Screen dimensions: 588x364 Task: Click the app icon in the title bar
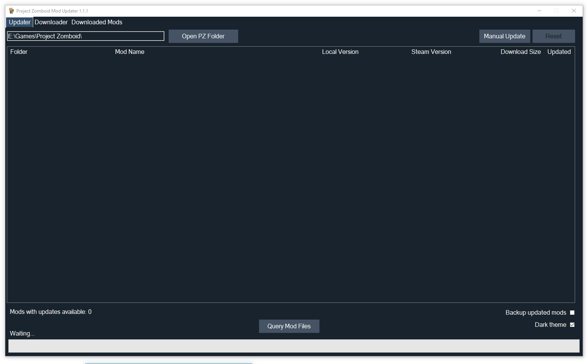click(x=11, y=11)
